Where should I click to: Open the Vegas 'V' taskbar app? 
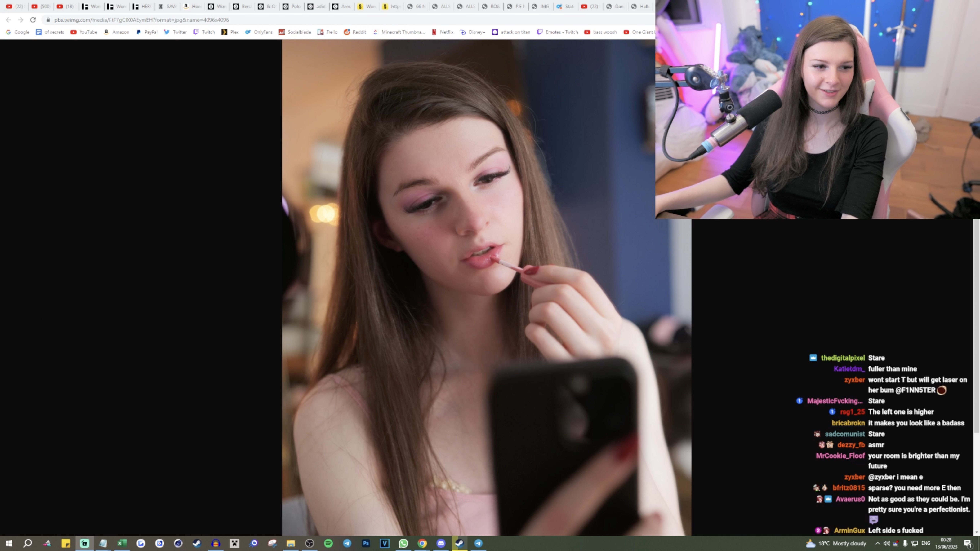point(384,543)
